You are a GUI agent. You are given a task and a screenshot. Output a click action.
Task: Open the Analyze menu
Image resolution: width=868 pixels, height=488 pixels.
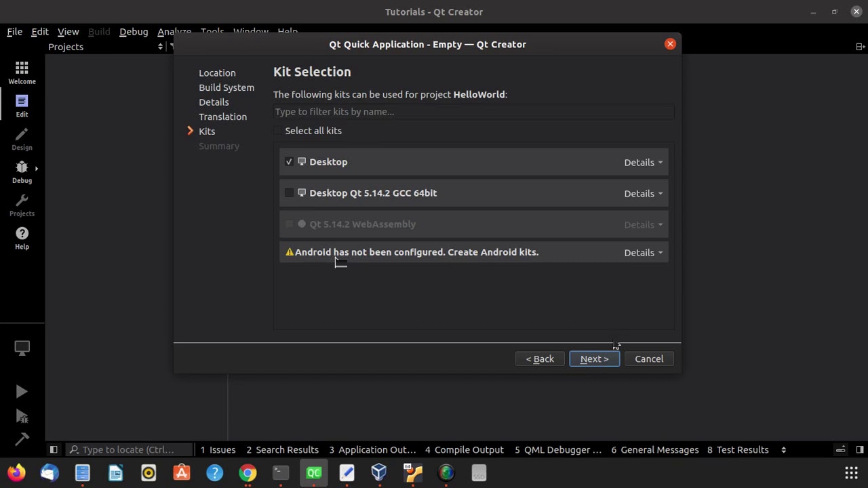pyautogui.click(x=174, y=32)
